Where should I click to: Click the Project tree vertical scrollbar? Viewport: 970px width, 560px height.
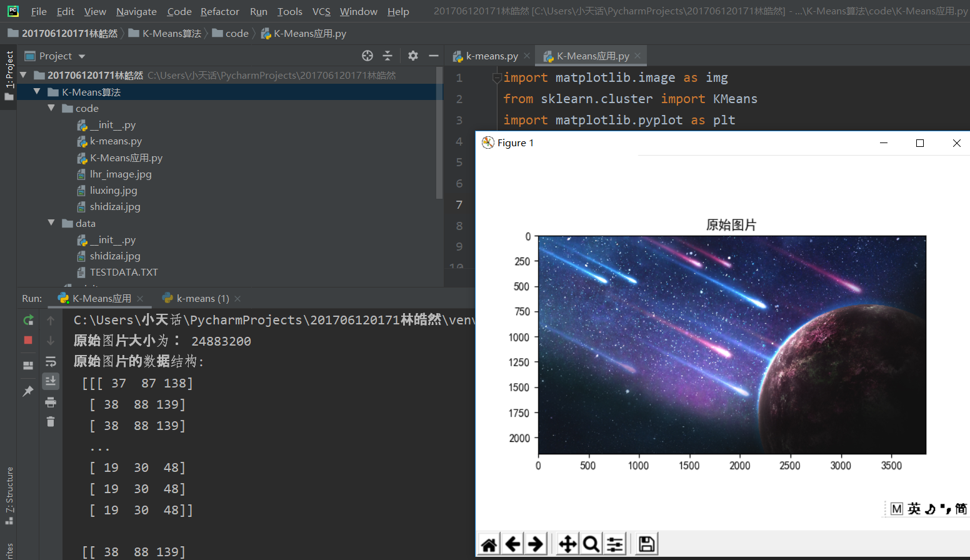(439, 132)
